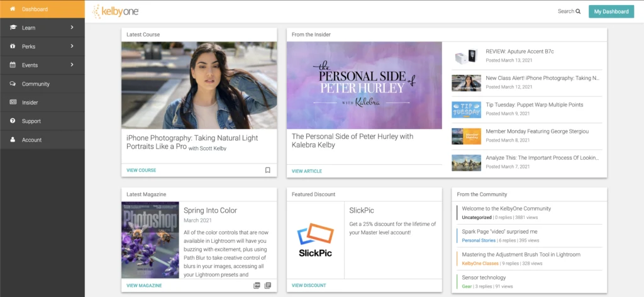The image size is (644, 297).
Task: Click the Learn graduation cap icon
Action: [13, 28]
